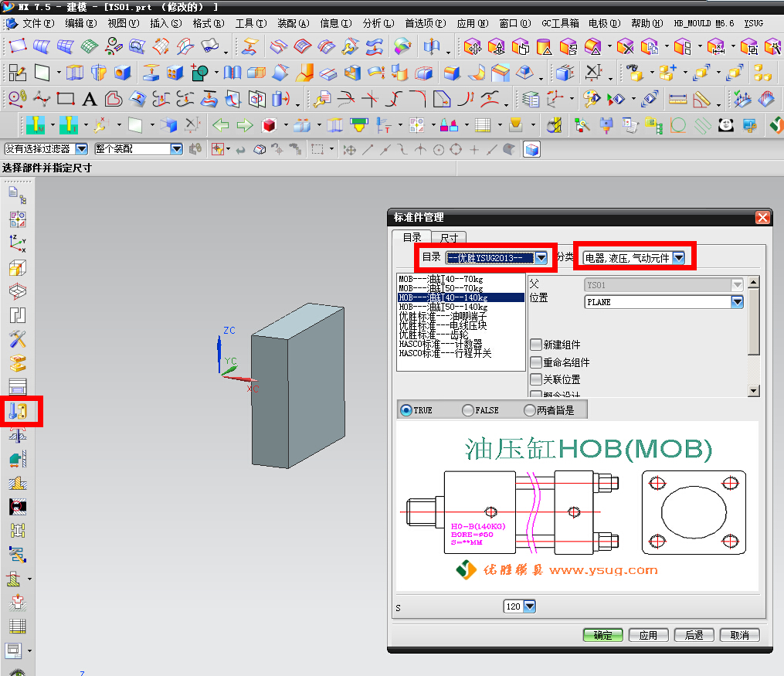Screen dimensions: 784x676
Task: Open the GC工具箱 menu
Action: coord(560,23)
